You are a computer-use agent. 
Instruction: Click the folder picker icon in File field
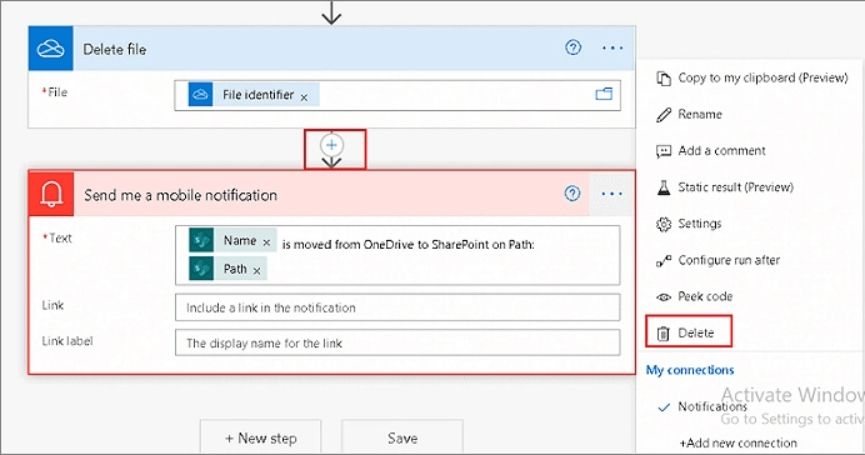[x=603, y=95]
